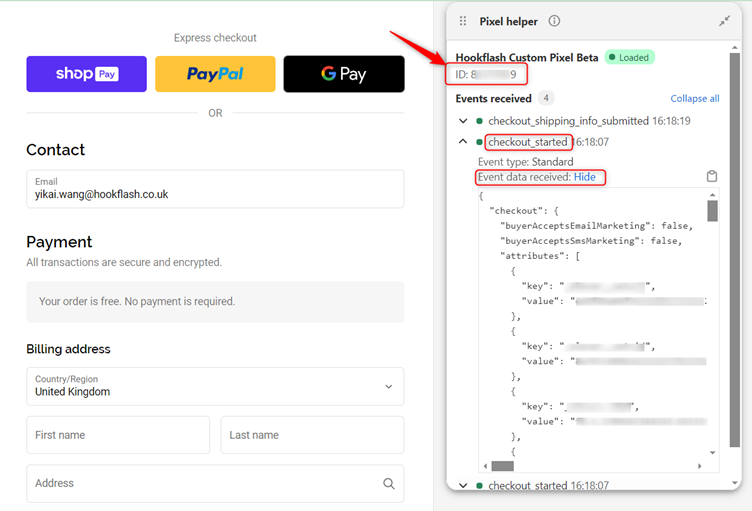Viewport: 752px width, 511px height.
Task: Click the Pixel helper panel title
Action: point(508,22)
